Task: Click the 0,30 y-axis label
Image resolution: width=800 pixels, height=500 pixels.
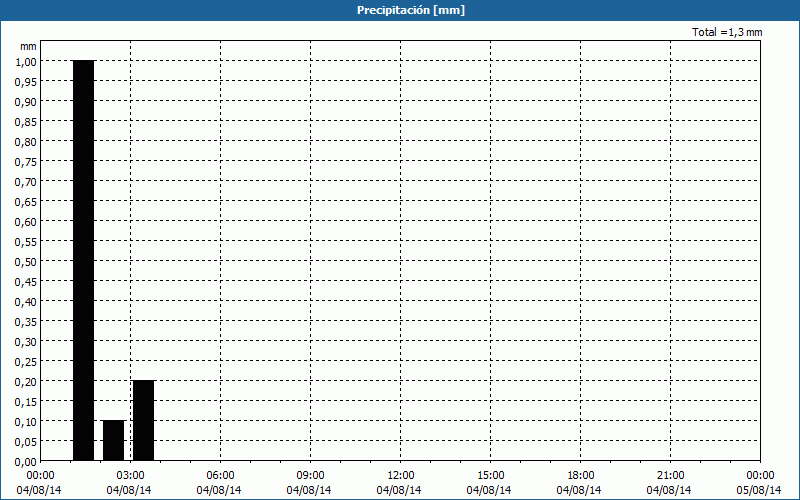Action: coord(26,341)
